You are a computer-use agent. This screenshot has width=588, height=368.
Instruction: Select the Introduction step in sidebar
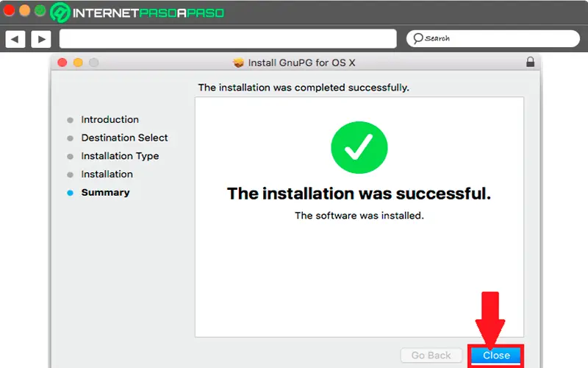(110, 119)
